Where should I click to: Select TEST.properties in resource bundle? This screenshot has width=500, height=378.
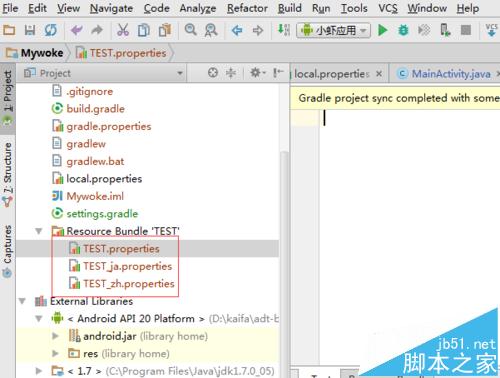[114, 248]
